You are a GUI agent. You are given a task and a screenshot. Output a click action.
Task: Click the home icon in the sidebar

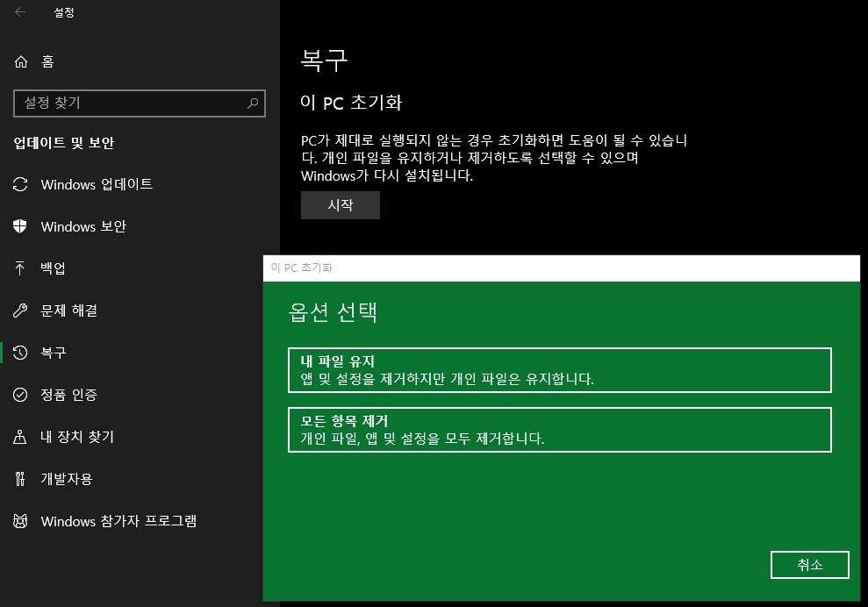pyautogui.click(x=21, y=61)
